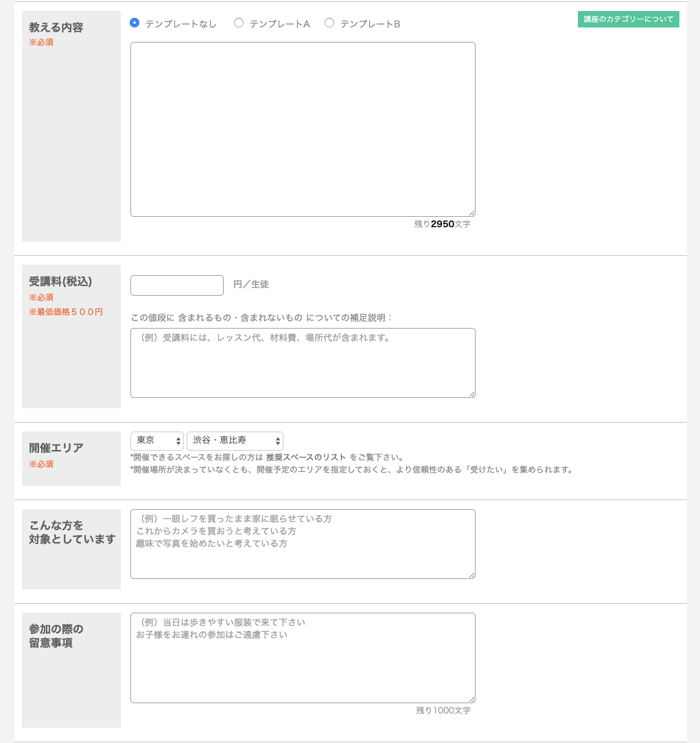
Task: Expand the 渋谷・恵比寿 area dropdown
Action: 235,440
